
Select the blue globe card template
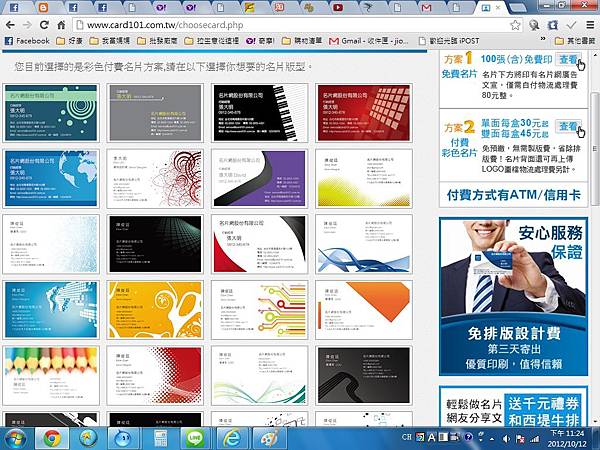click(51, 179)
